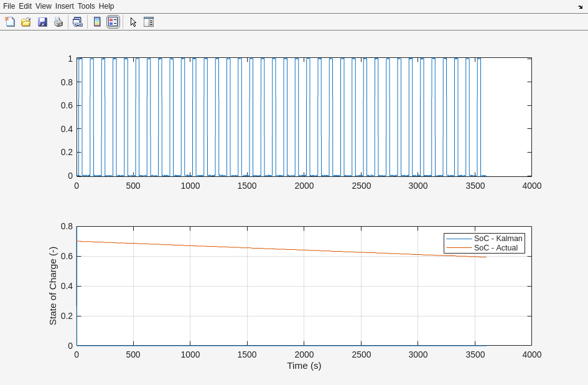Save the figure using the floppy disk icon
The height and width of the screenshot is (385, 588).
pyautogui.click(x=42, y=22)
